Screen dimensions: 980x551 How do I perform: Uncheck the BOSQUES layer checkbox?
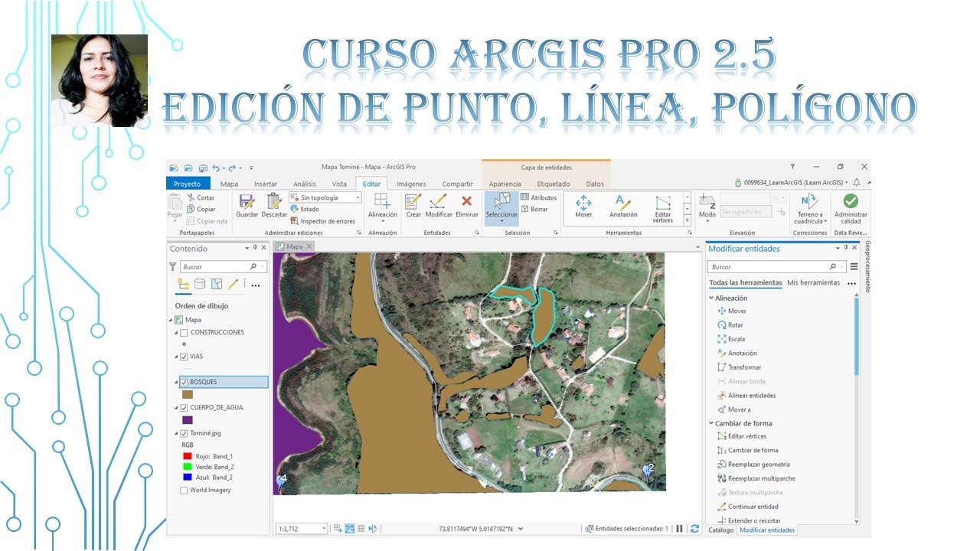coord(184,382)
